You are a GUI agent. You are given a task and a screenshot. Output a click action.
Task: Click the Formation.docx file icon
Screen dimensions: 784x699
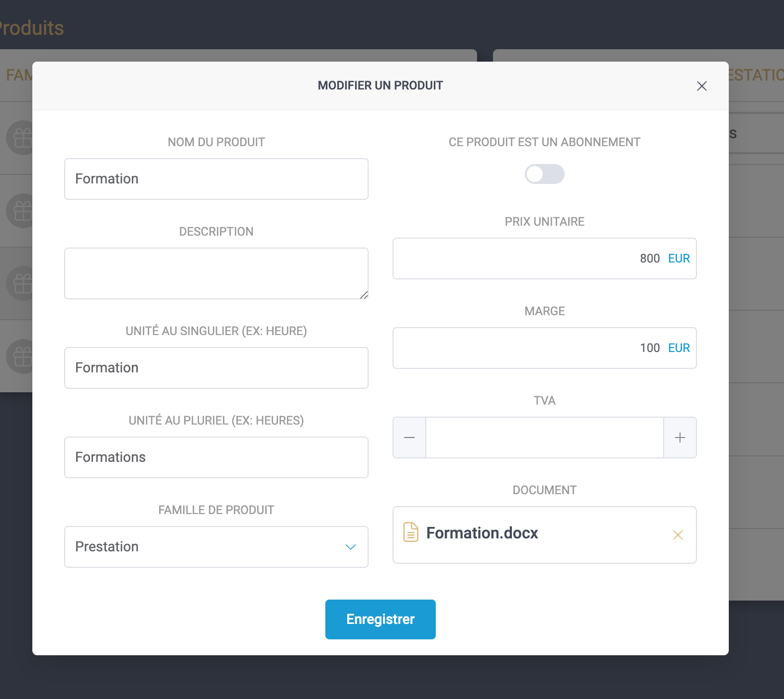[410, 532]
